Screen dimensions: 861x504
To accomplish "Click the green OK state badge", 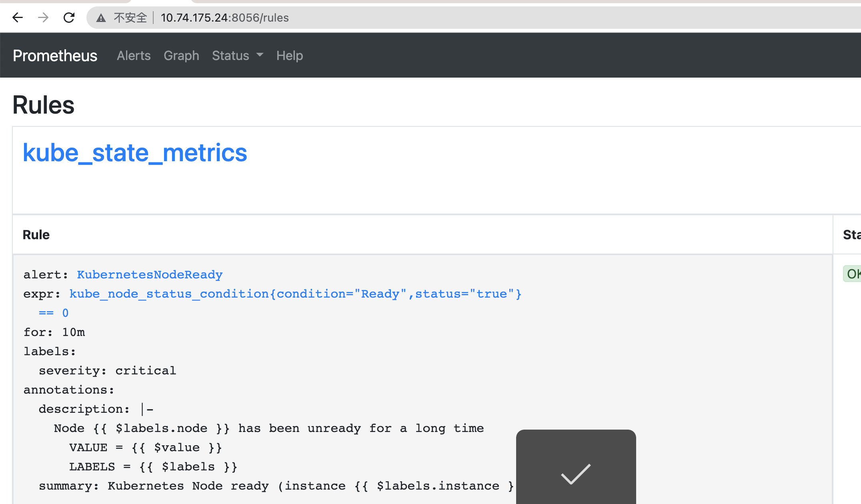I will tap(853, 274).
